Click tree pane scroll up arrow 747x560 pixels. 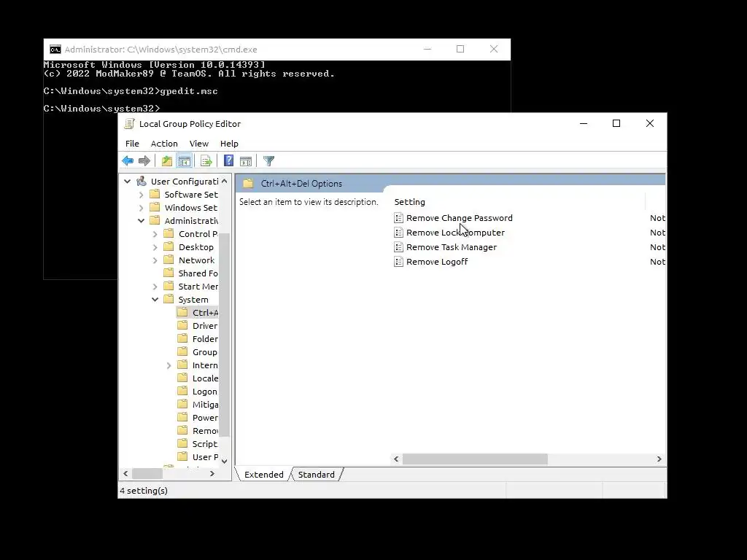[x=225, y=182]
